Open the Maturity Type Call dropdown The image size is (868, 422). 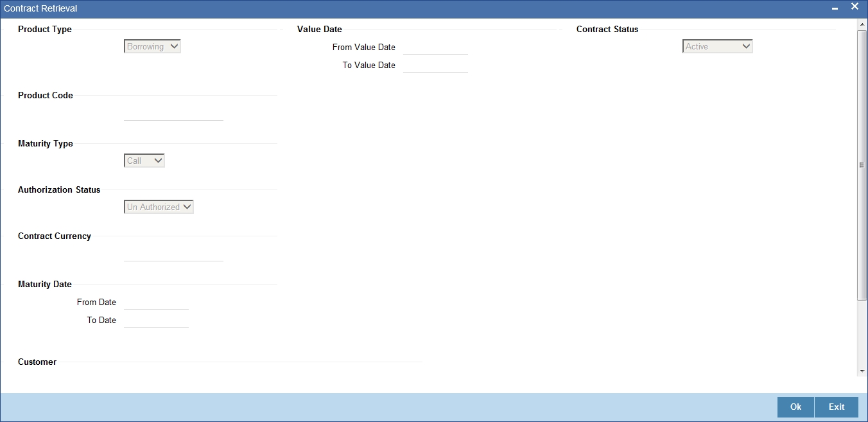[x=144, y=161]
